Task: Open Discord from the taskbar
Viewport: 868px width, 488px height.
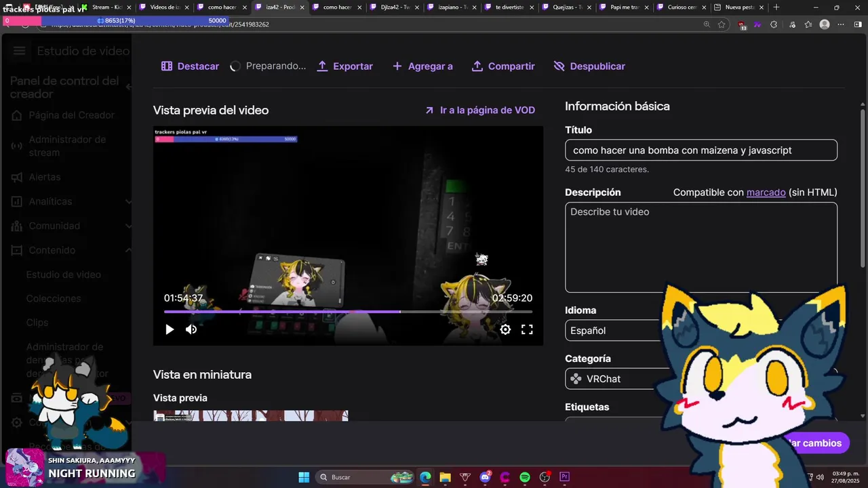Action: [485, 477]
